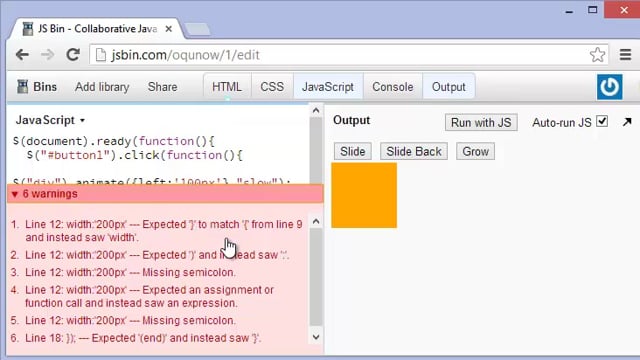Toggle the Output panel tab
The width and height of the screenshot is (640, 360).
point(449,87)
